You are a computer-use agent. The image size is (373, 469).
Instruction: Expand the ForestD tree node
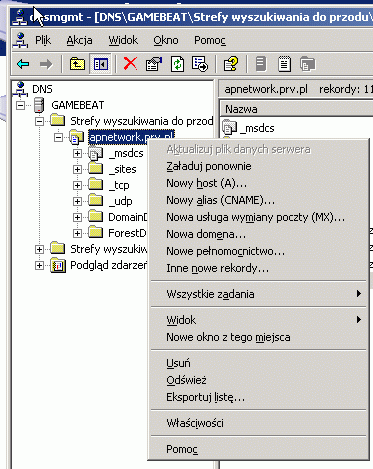pos(77,233)
